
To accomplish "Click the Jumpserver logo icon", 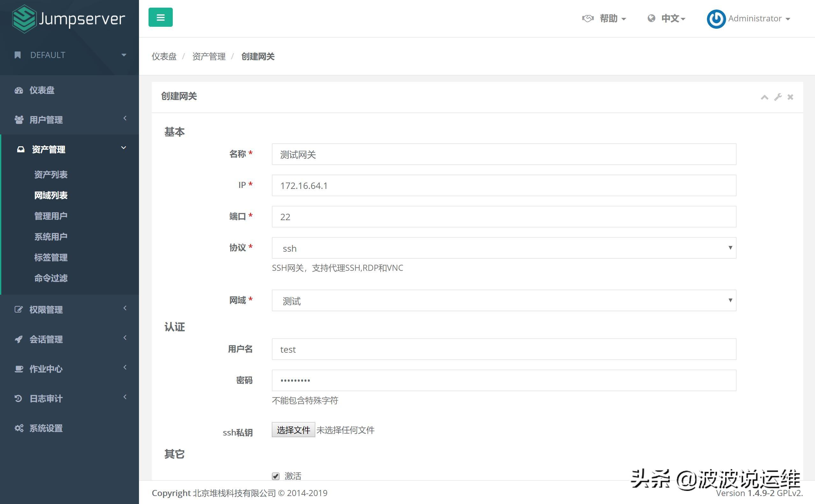I will point(24,19).
